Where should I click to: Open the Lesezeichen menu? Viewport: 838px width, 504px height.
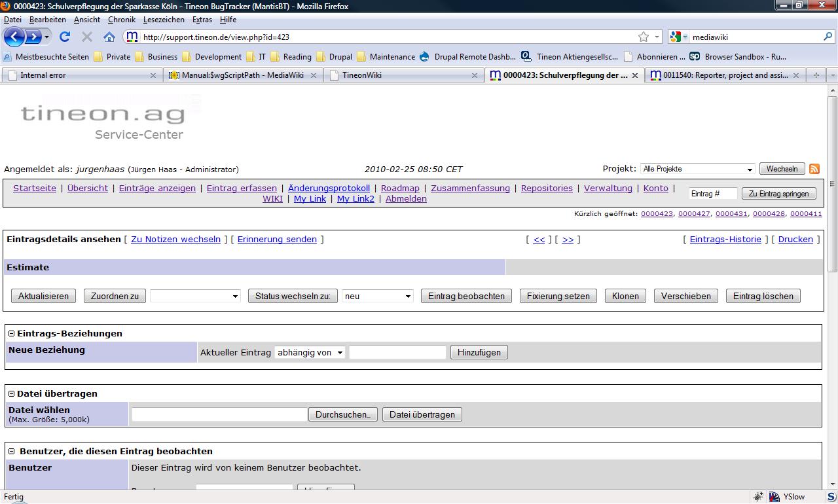point(164,20)
